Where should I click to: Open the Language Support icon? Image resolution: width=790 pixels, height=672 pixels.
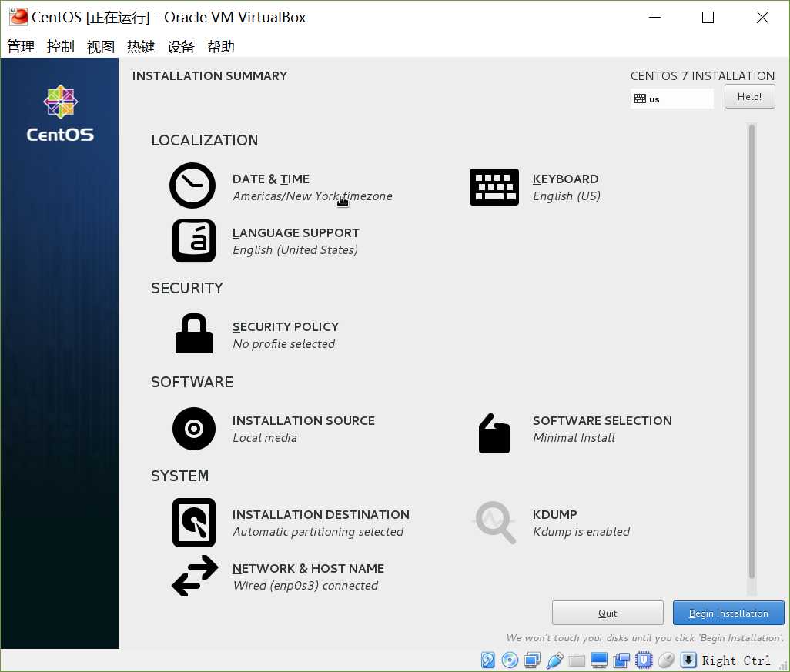(x=194, y=241)
